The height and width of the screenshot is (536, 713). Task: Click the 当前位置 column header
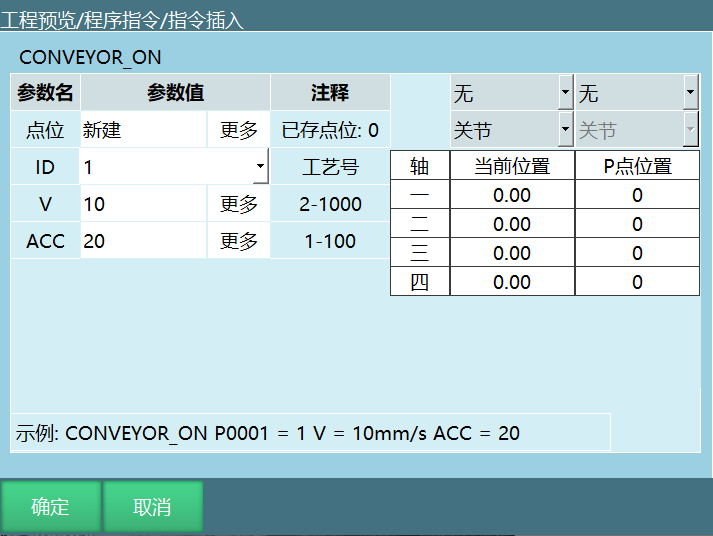512,166
